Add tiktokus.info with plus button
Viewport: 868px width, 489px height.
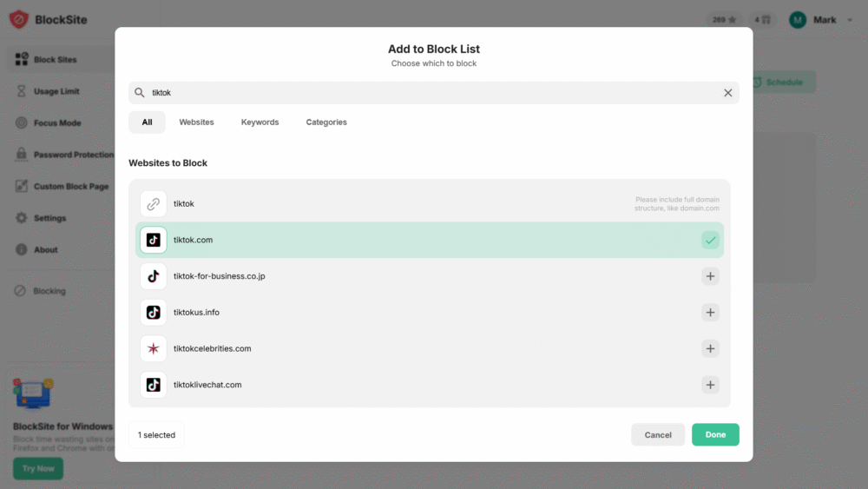710,313
